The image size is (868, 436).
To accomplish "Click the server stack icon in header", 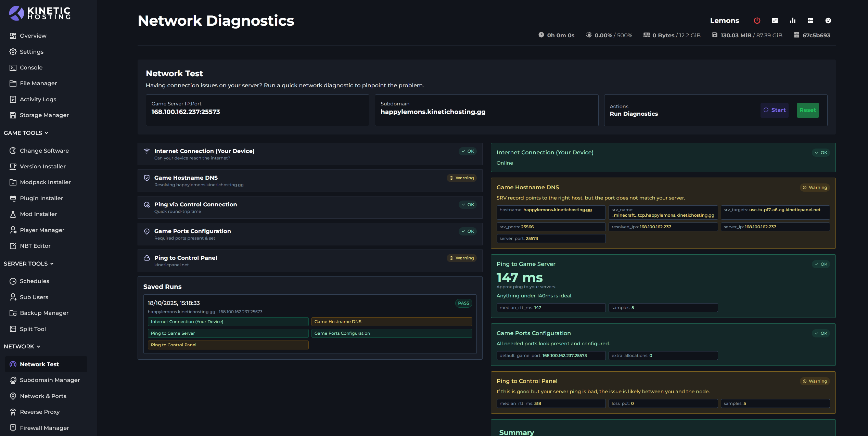I will (x=810, y=21).
